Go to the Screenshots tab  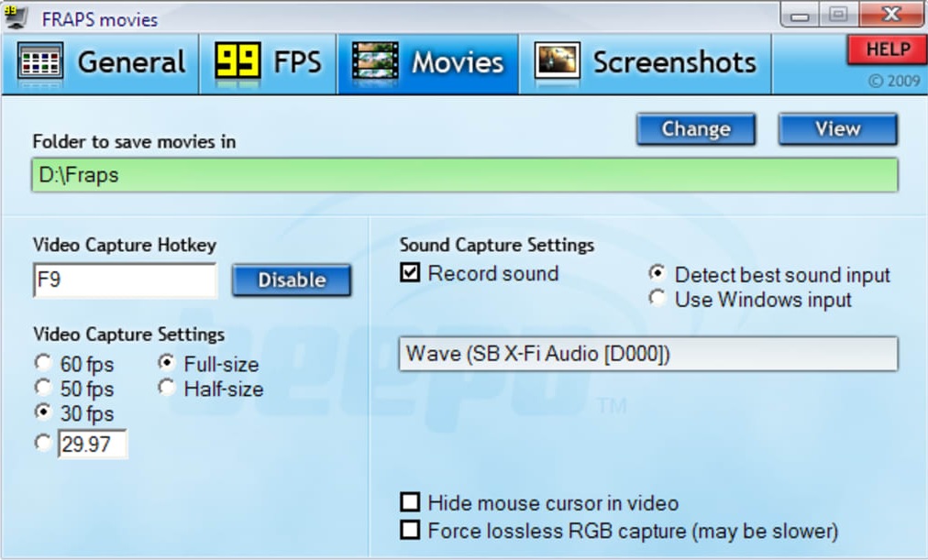coord(645,63)
